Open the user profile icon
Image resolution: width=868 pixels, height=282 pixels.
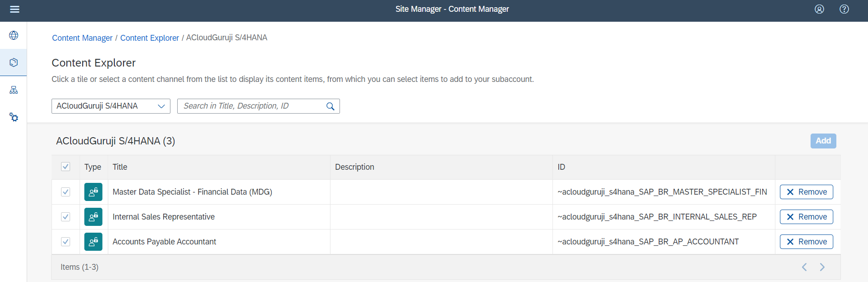pyautogui.click(x=819, y=9)
